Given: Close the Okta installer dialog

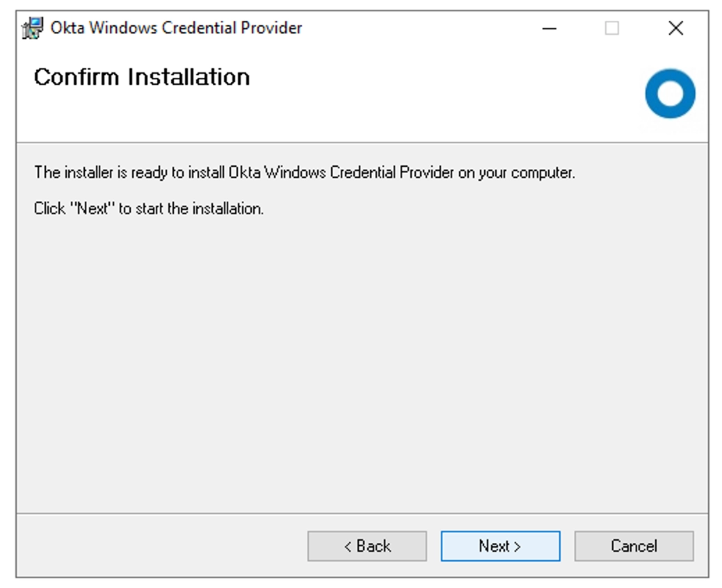Looking at the screenshot, I should pos(675,28).
